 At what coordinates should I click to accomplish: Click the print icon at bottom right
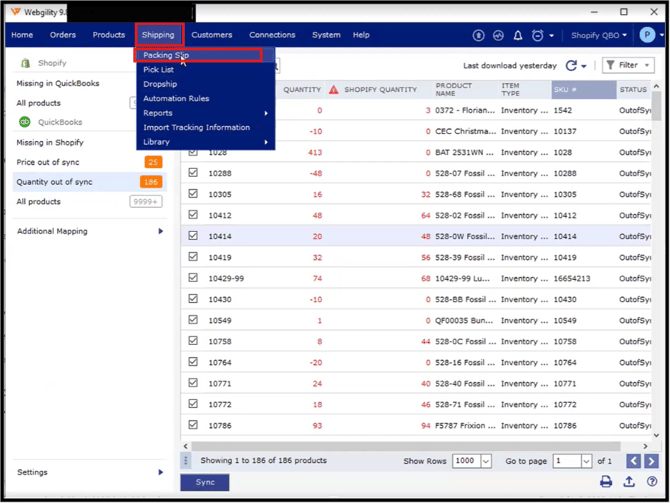(606, 482)
